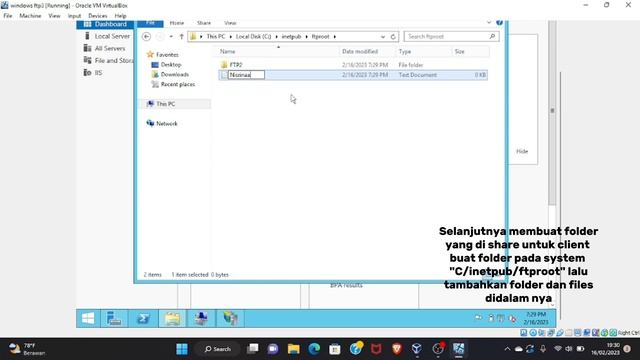The width and height of the screenshot is (640, 360).
Task: Click the FTP2 folder icon
Action: 224,65
